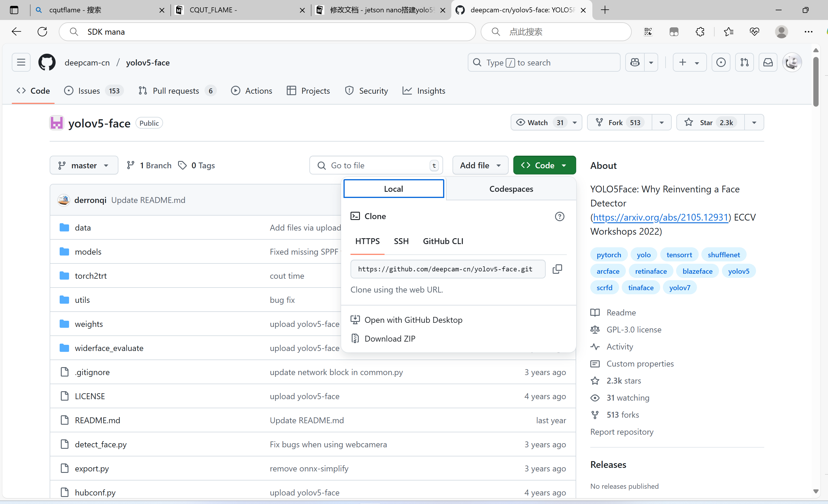Open the Projects tab

tap(308, 91)
